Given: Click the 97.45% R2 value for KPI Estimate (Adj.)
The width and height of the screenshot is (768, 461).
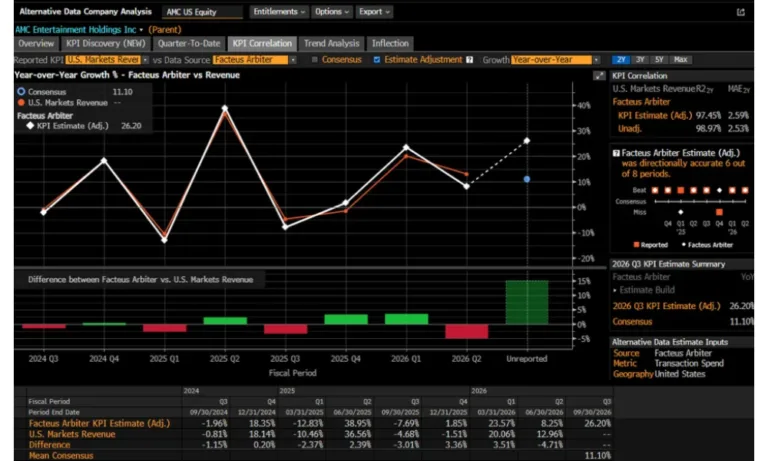Looking at the screenshot, I should [708, 116].
